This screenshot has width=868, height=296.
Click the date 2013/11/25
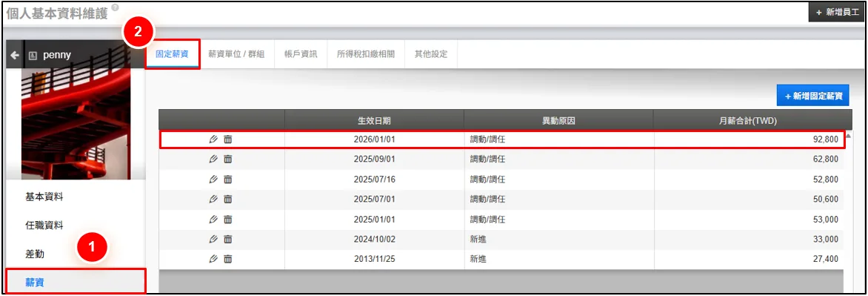(374, 259)
